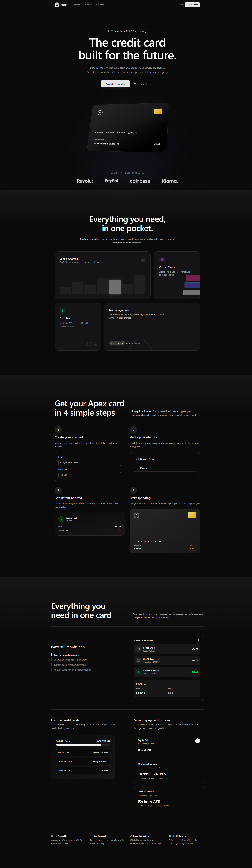This screenshot has height=868, width=252.
Task: Click the Fraud Protection icon
Action: pos(131,836)
